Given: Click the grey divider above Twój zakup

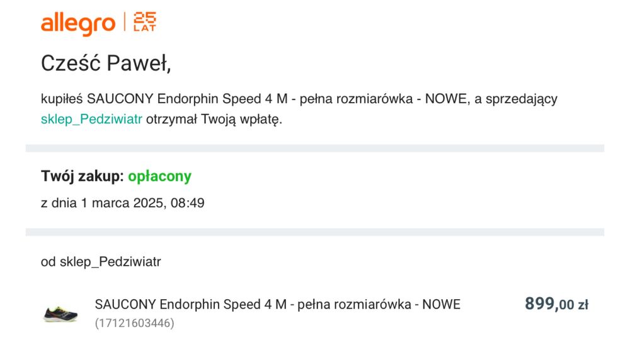Looking at the screenshot, I should (x=315, y=148).
